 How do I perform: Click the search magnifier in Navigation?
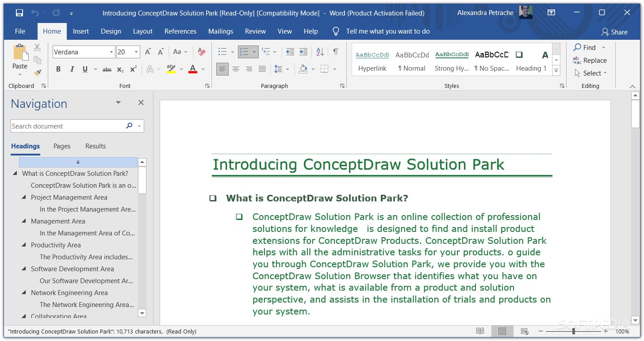point(129,126)
